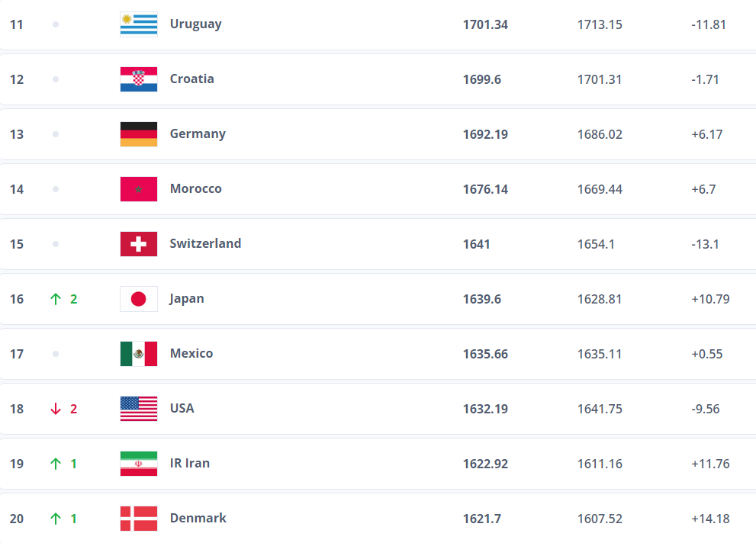Click Morocco's previous points 1669.44
Image resolution: width=756 pixels, height=543 pixels.
click(x=600, y=189)
